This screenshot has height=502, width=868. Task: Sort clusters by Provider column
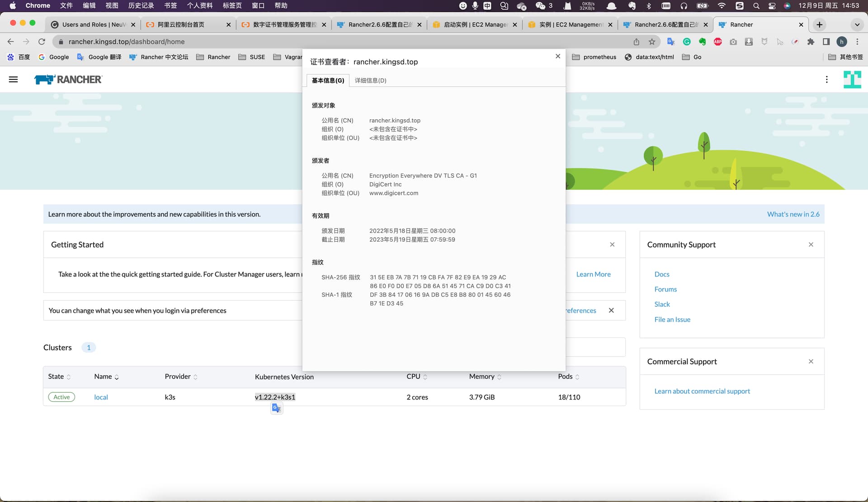click(181, 376)
